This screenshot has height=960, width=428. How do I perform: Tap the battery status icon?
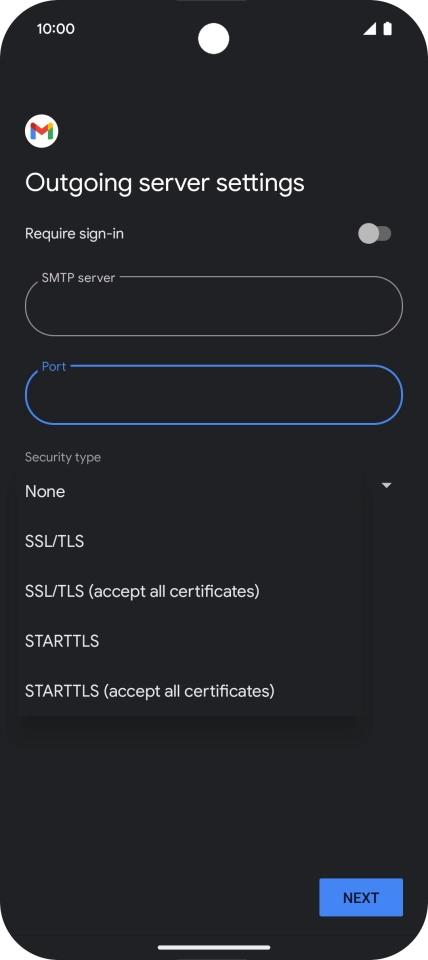[x=388, y=29]
